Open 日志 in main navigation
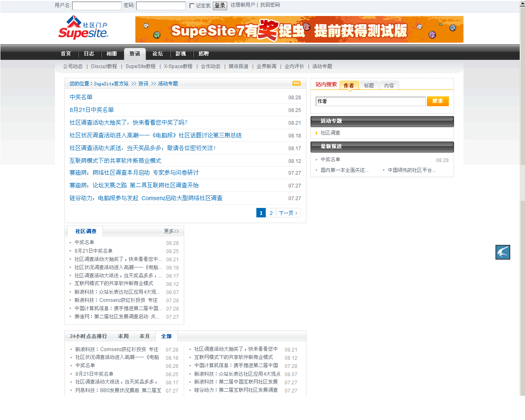Viewport: 525px width, 420px height. click(89, 54)
